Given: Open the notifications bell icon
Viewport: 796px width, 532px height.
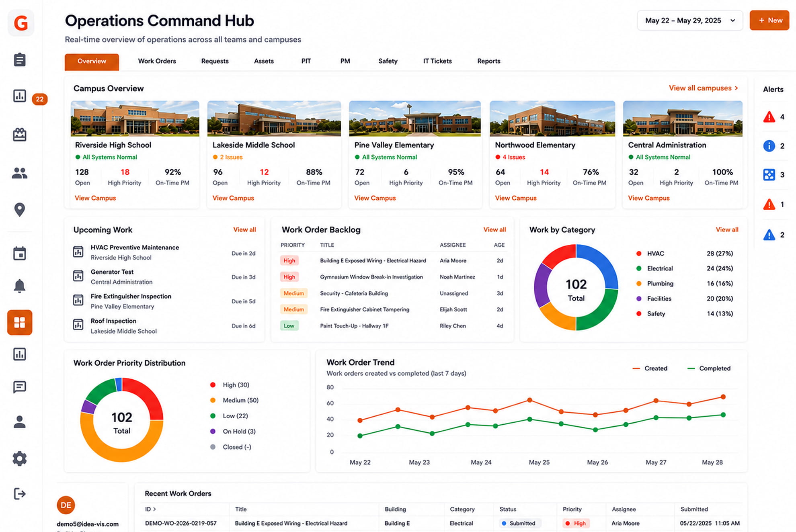Looking at the screenshot, I should 19,286.
